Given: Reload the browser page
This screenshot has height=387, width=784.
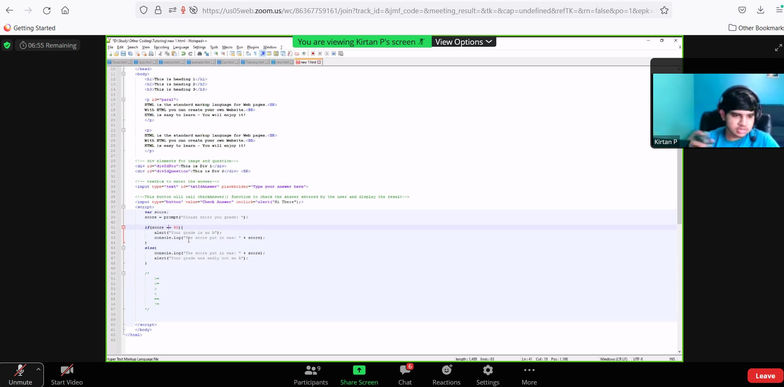Looking at the screenshot, I should (x=46, y=10).
